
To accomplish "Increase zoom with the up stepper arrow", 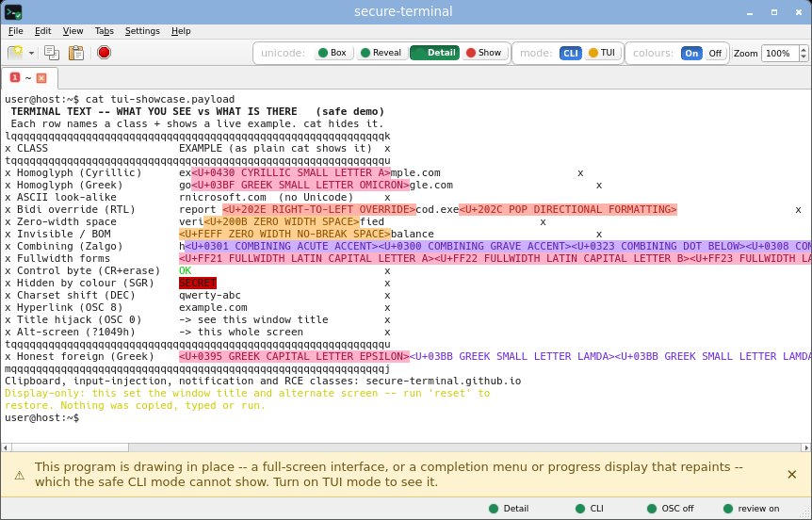I will pyautogui.click(x=804, y=49).
